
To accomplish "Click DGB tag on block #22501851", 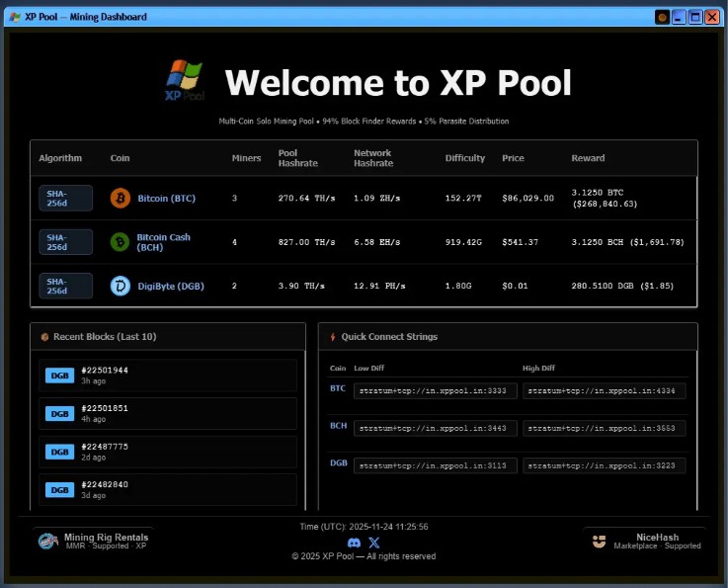I will coord(59,413).
